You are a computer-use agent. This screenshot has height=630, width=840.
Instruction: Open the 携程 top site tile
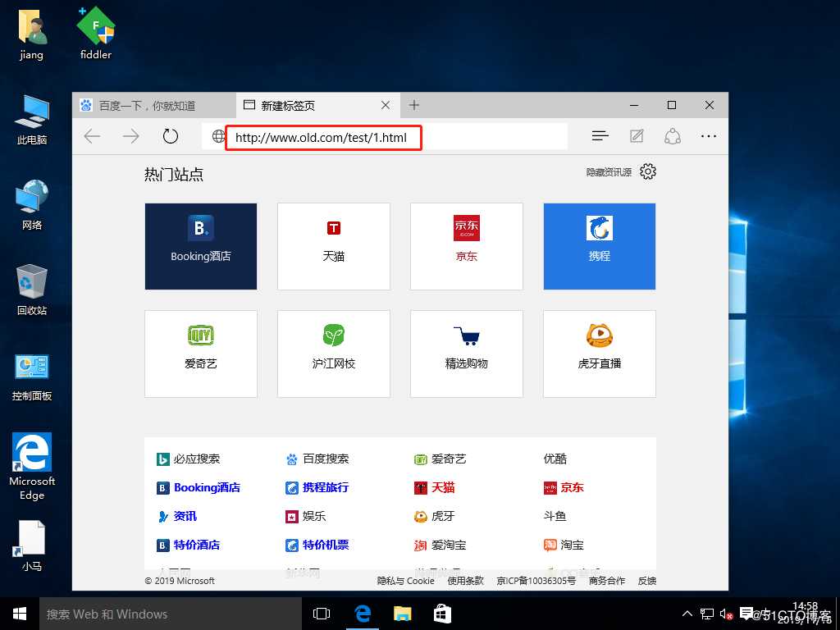click(x=600, y=246)
